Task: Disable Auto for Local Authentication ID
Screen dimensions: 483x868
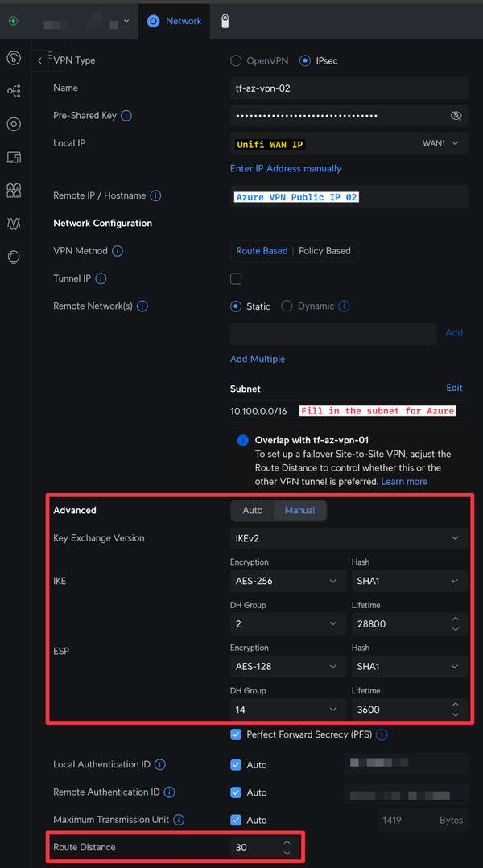Action: 236,764
